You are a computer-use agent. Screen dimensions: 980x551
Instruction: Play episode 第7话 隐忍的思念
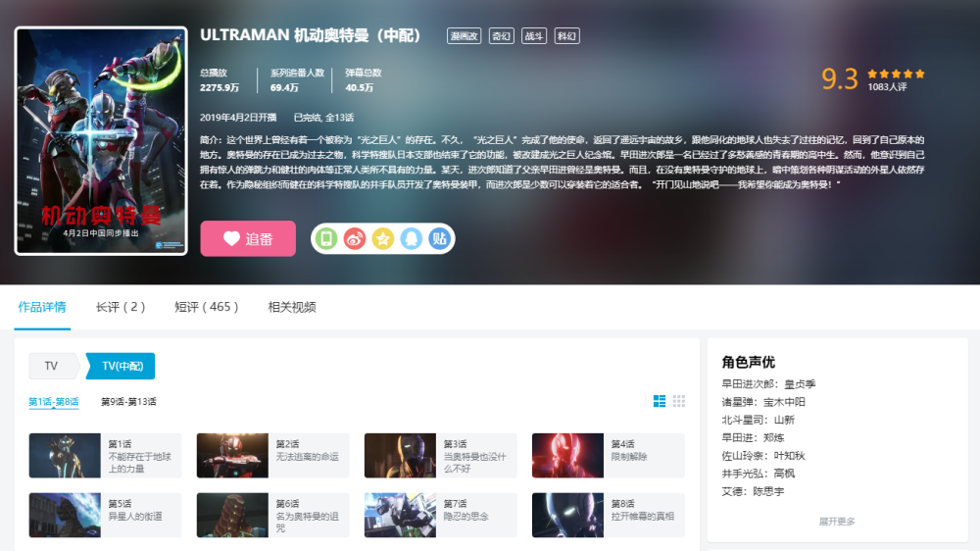441,516
